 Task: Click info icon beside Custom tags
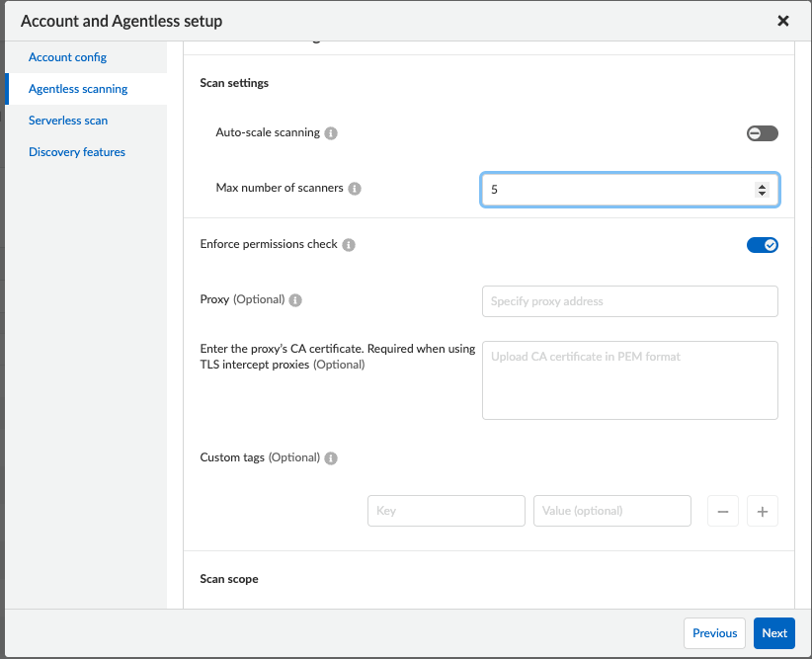331,458
